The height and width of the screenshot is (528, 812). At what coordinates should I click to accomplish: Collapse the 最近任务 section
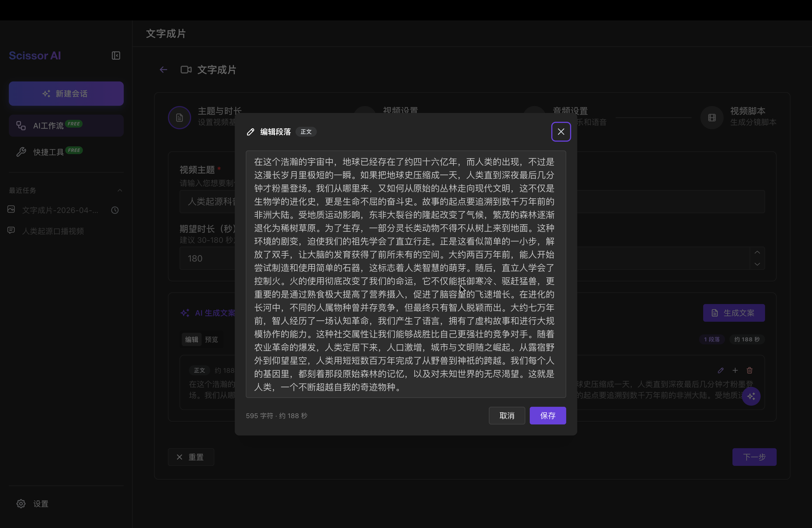pos(120,190)
